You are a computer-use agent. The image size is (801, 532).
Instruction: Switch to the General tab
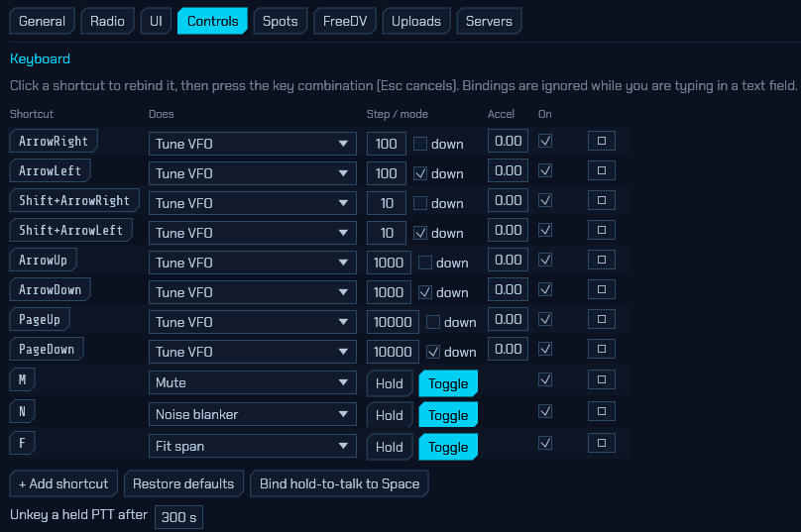[42, 21]
